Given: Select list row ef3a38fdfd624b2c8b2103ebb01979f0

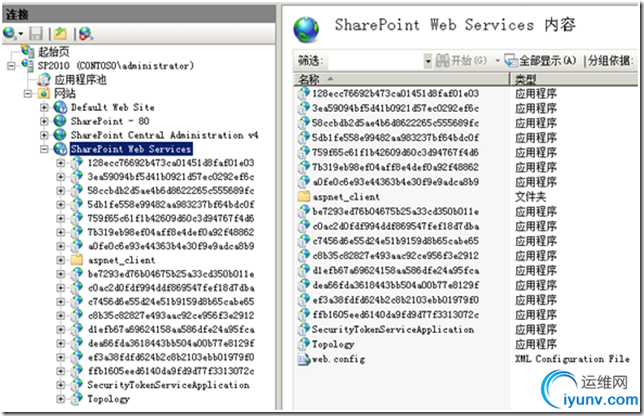Looking at the screenshot, I should (396, 300).
